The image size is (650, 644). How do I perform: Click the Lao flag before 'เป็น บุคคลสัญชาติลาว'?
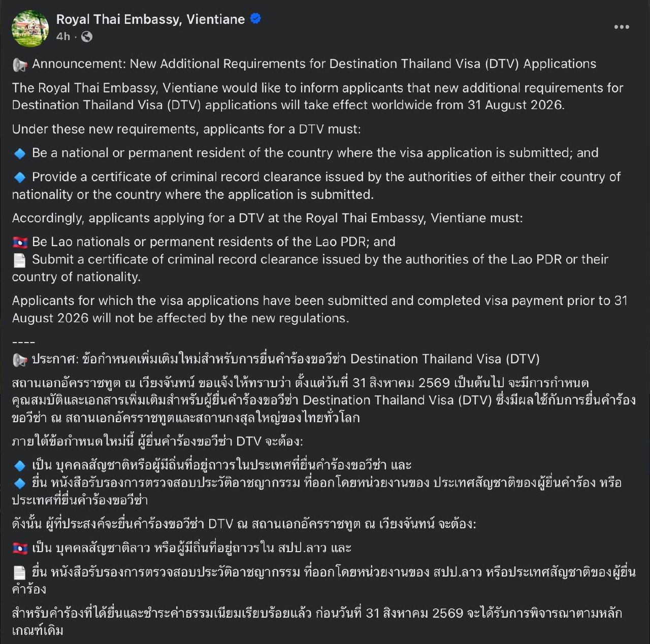pyautogui.click(x=20, y=549)
